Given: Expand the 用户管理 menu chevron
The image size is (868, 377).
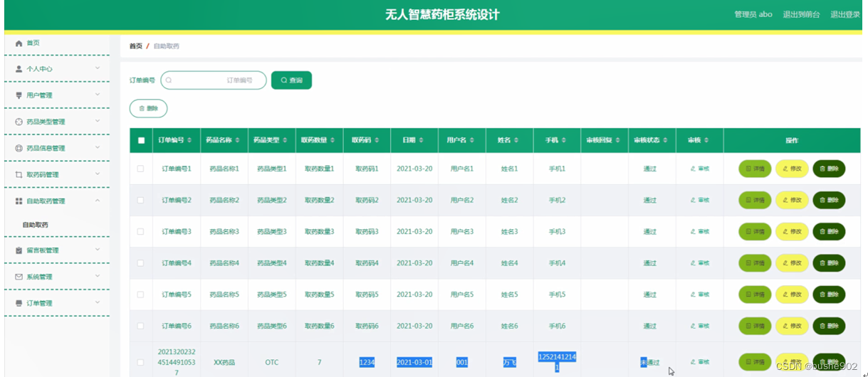Looking at the screenshot, I should pyautogui.click(x=98, y=95).
